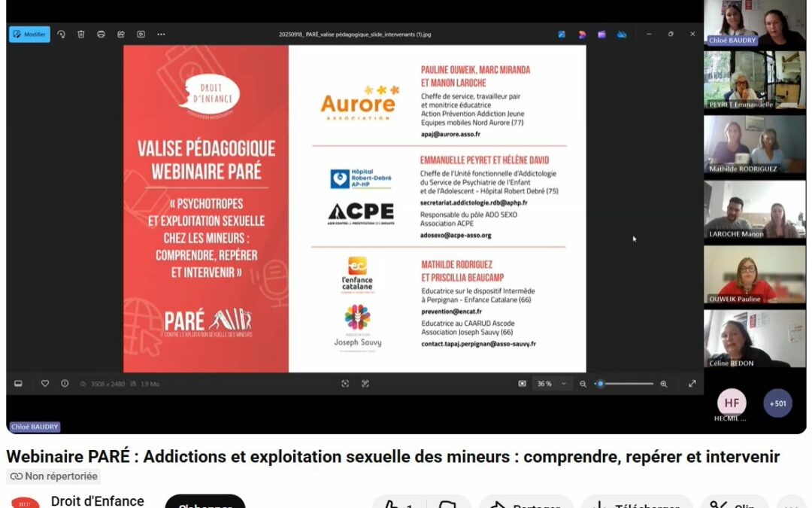Select PEYRET Emmanuelle participant video tile

click(755, 80)
